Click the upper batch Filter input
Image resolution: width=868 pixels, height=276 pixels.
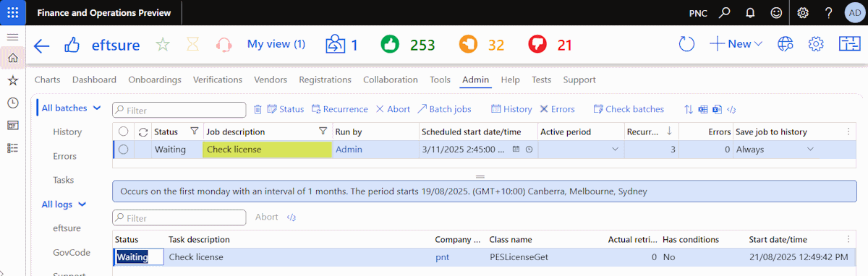[179, 110]
